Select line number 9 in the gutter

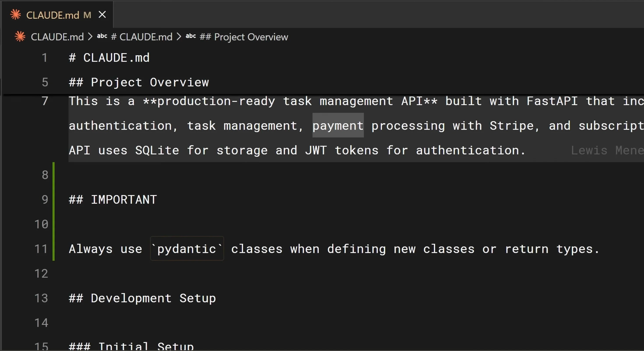(45, 200)
